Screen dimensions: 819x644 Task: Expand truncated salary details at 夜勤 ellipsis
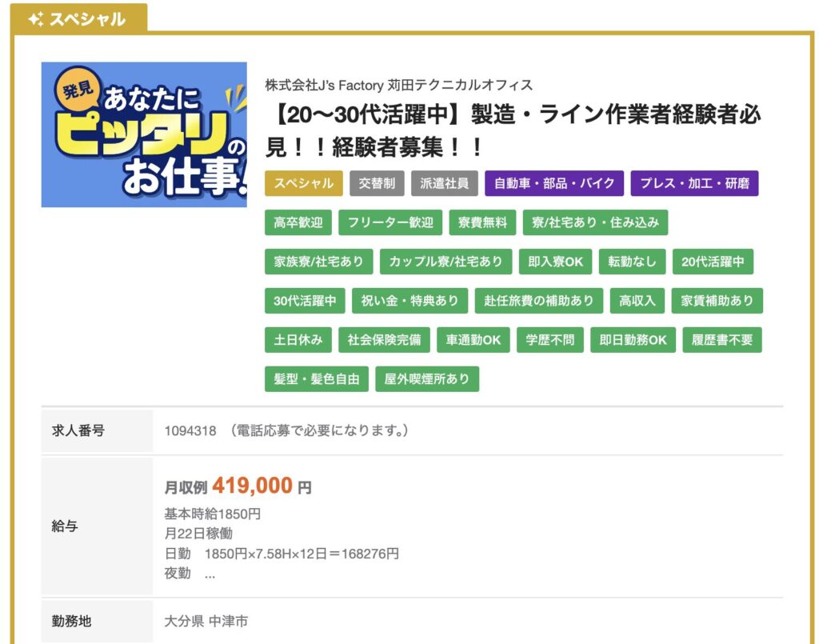[x=210, y=573]
